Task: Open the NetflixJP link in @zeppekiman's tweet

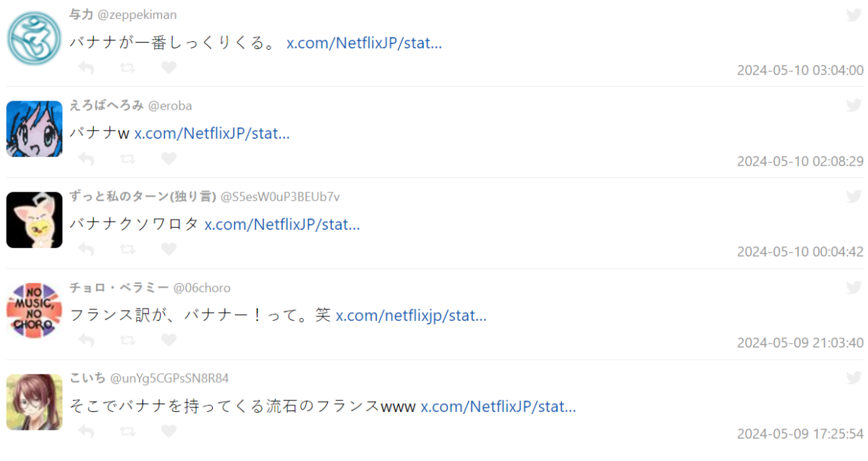Action: click(364, 43)
